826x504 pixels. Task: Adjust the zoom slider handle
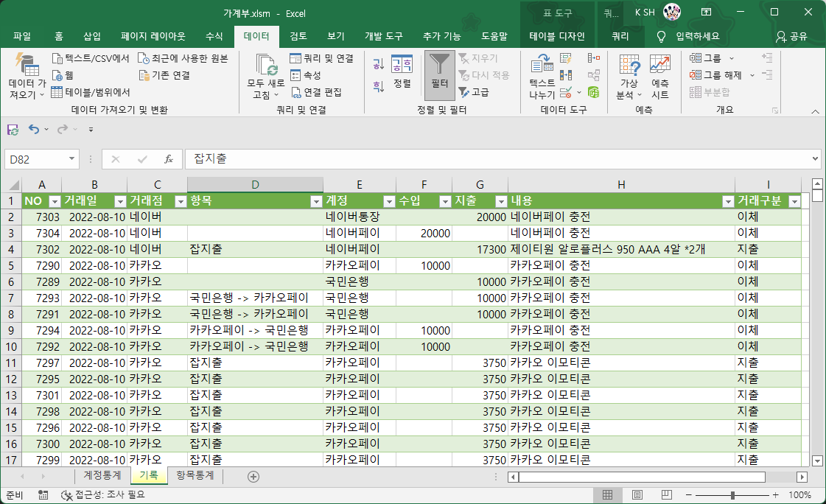coord(732,495)
